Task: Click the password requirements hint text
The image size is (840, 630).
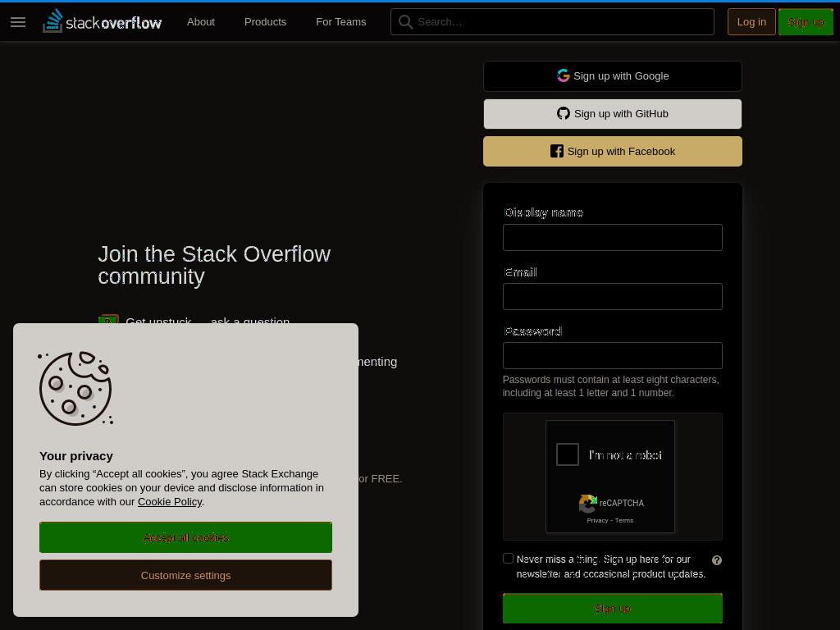Action: pos(610,386)
